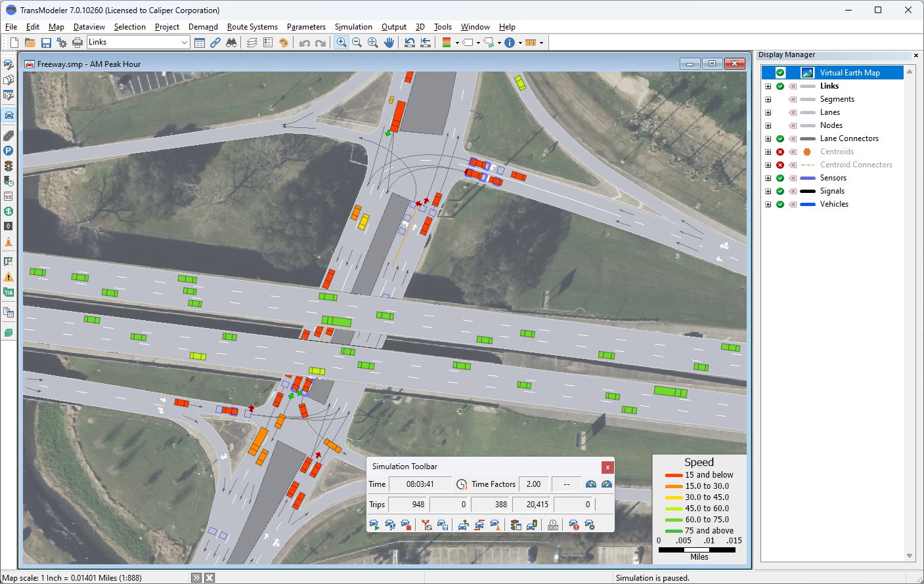Activate the Zoom In tool
This screenshot has height=584, width=924.
341,42
